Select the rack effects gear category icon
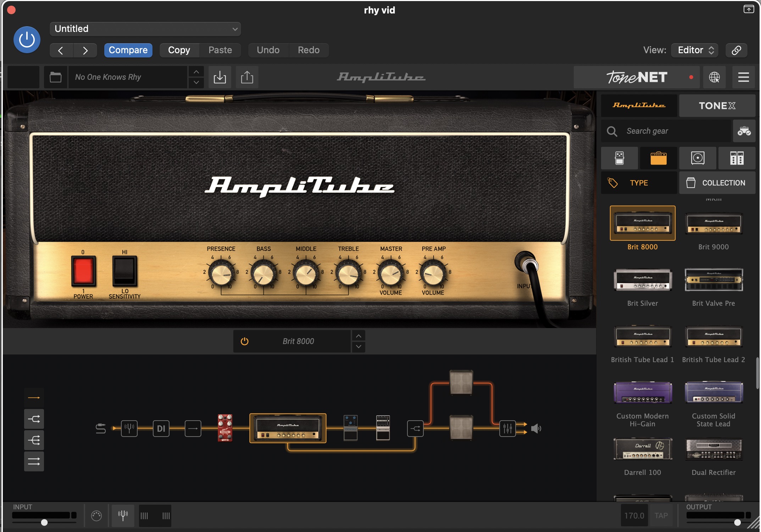 737,158
